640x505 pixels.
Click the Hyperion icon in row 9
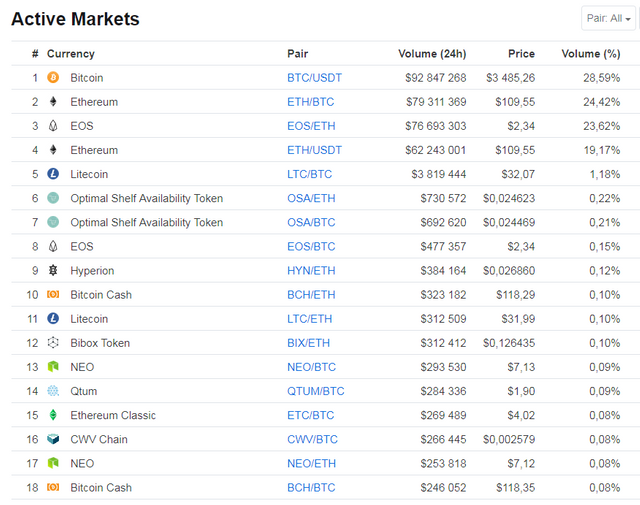coord(53,270)
